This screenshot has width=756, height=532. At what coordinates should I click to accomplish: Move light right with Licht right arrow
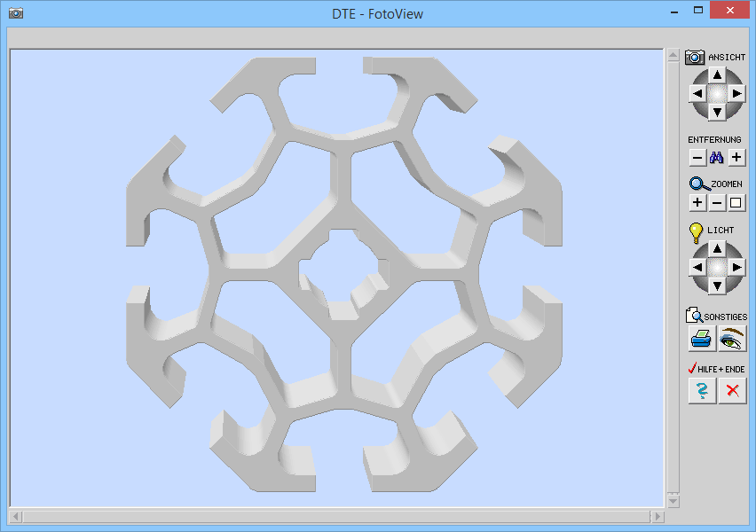(x=736, y=267)
